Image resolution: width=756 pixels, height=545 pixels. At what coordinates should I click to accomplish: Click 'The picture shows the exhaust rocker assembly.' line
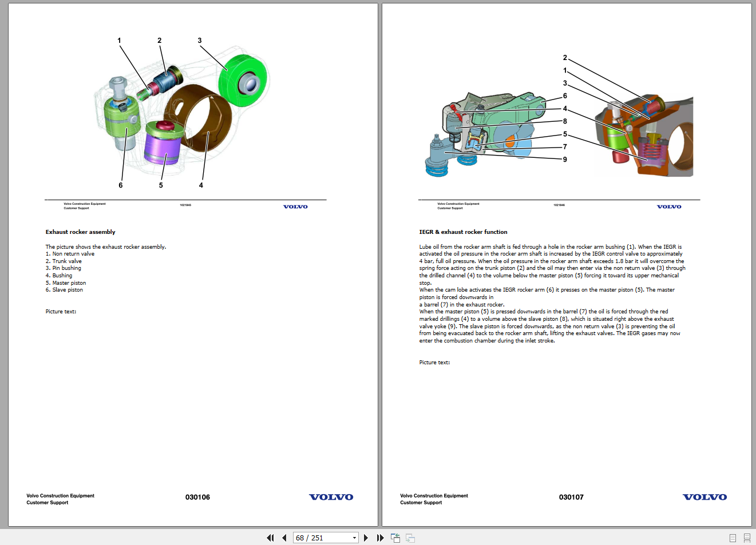[106, 246]
